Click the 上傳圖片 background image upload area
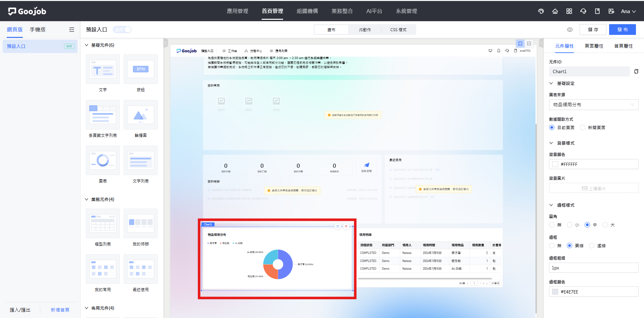 [x=594, y=188]
